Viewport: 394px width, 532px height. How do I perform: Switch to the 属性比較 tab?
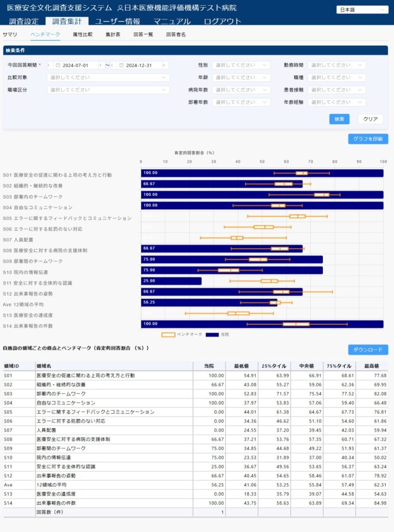[x=83, y=34]
